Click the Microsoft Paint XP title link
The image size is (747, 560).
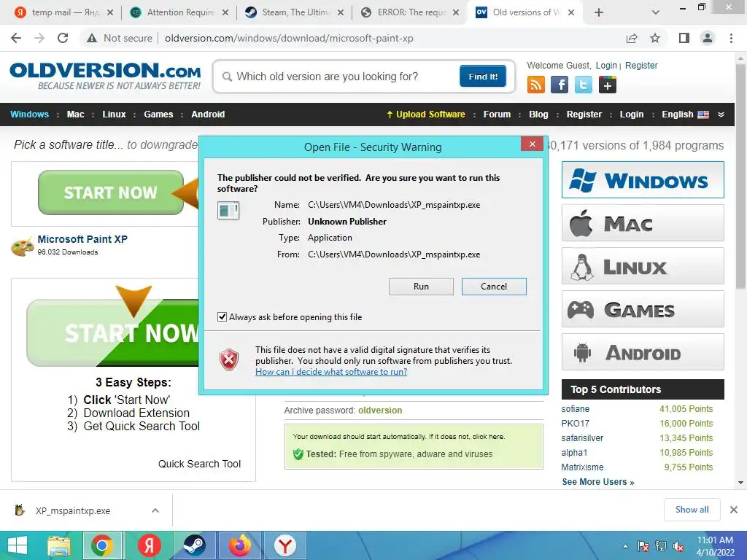coord(82,239)
